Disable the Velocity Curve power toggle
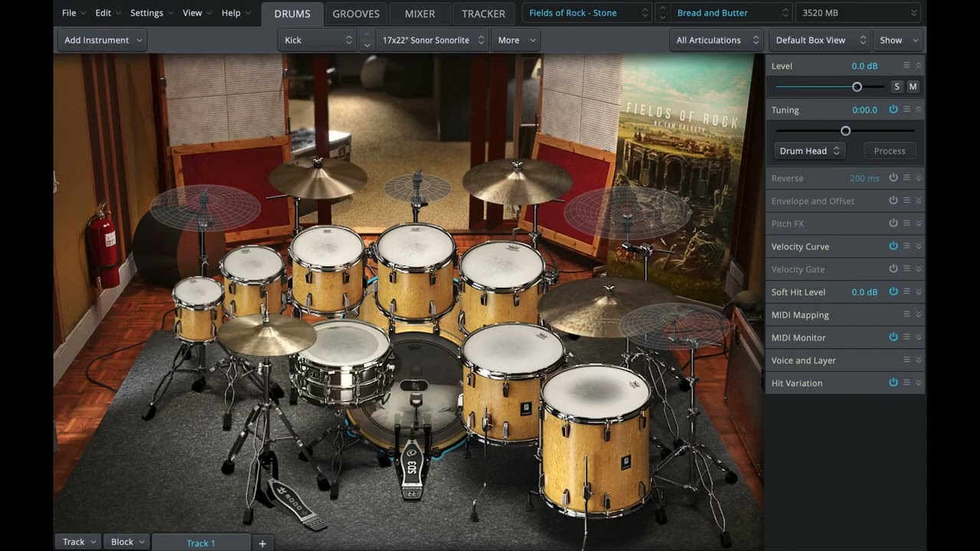The width and height of the screenshot is (980, 551). (x=893, y=246)
